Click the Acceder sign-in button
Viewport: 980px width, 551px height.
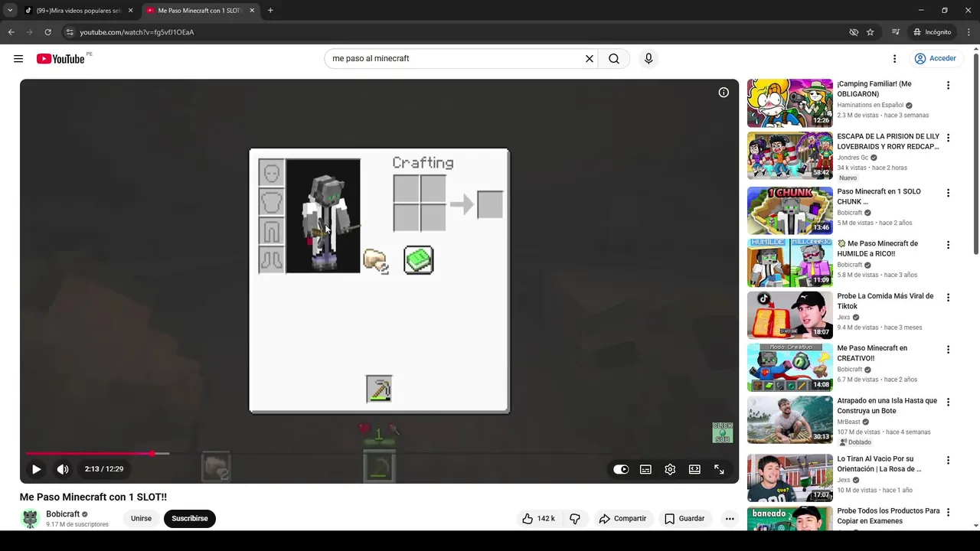(x=935, y=59)
